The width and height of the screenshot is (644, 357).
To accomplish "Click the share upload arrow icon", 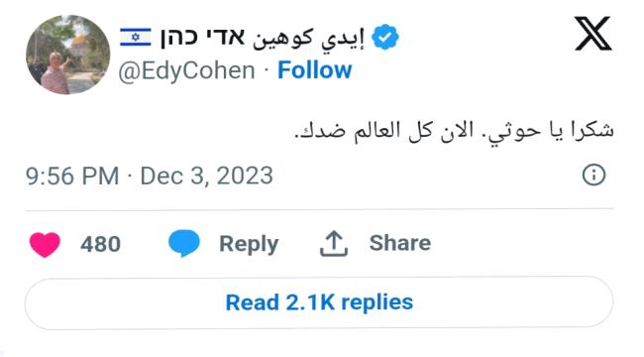I will pyautogui.click(x=334, y=244).
